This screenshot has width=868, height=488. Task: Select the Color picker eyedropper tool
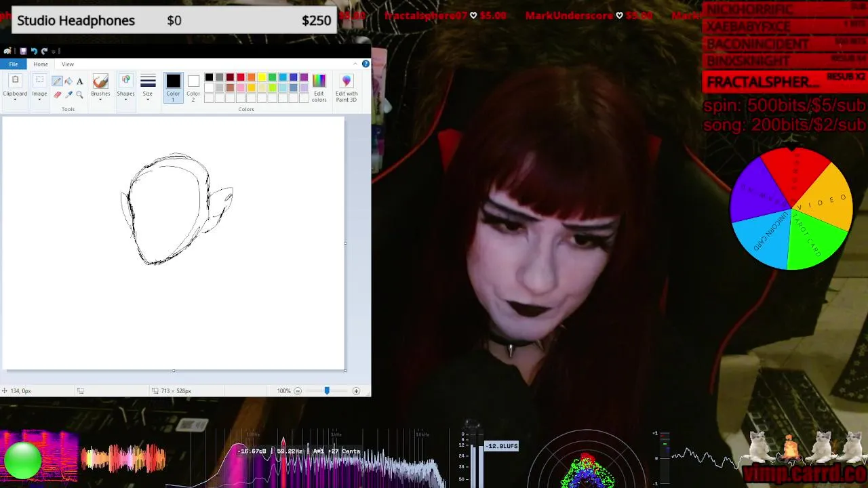pos(68,94)
